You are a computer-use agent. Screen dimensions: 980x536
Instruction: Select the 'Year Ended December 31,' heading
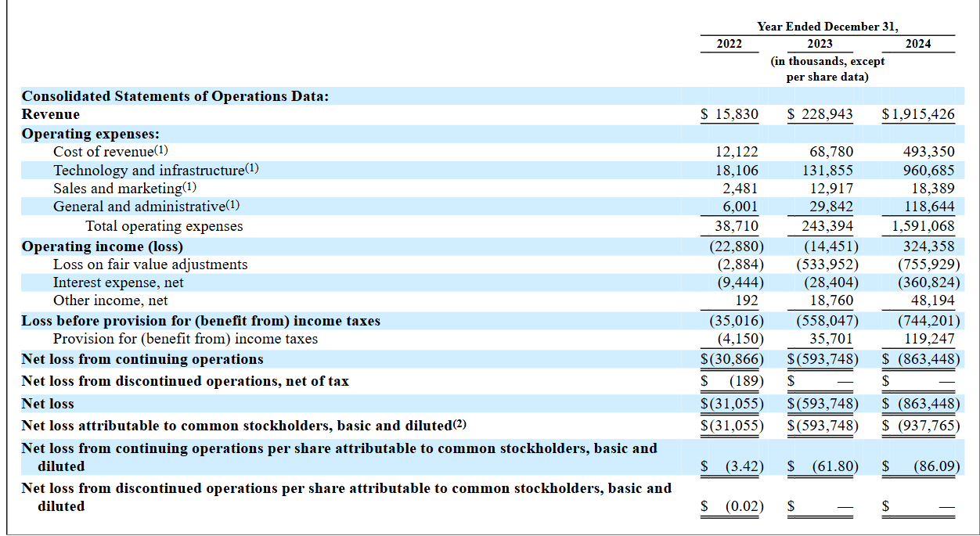coord(827,27)
